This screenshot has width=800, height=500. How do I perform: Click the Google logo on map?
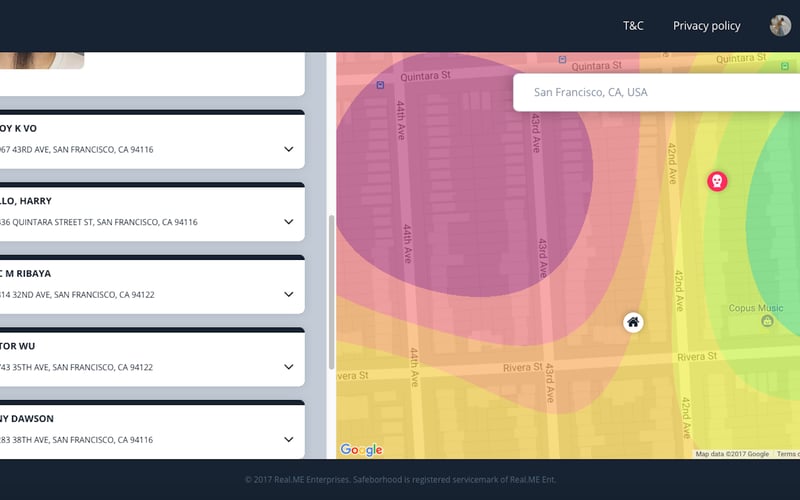(362, 449)
